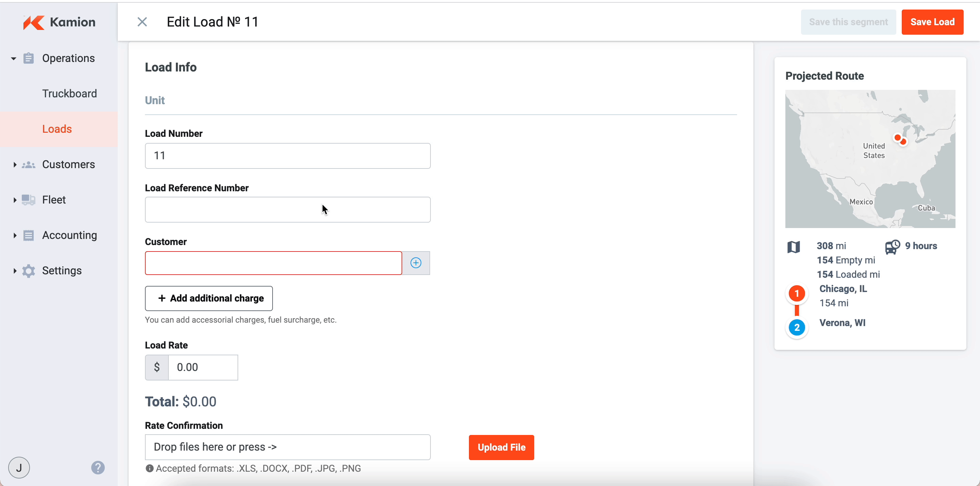Image resolution: width=980 pixels, height=486 pixels.
Task: Expand the Fleet menu section
Action: point(15,200)
